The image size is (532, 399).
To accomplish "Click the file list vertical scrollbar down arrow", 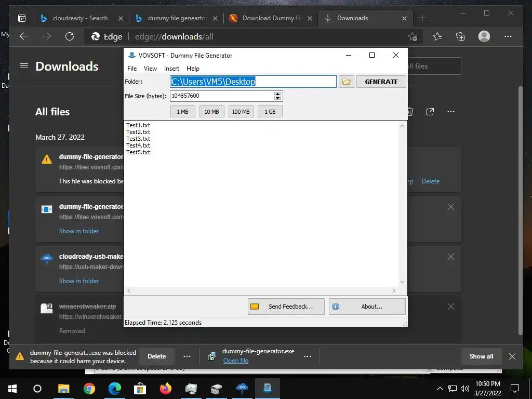I will point(403,282).
